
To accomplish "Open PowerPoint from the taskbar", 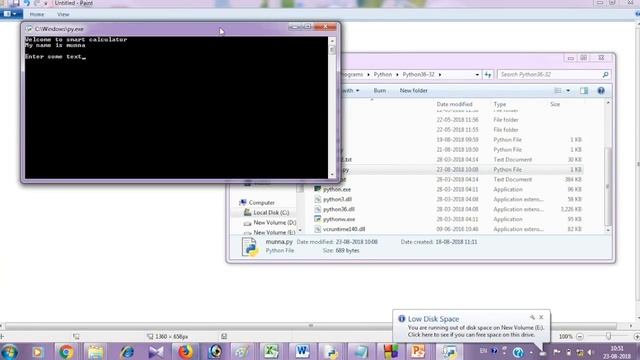I will click(418, 352).
